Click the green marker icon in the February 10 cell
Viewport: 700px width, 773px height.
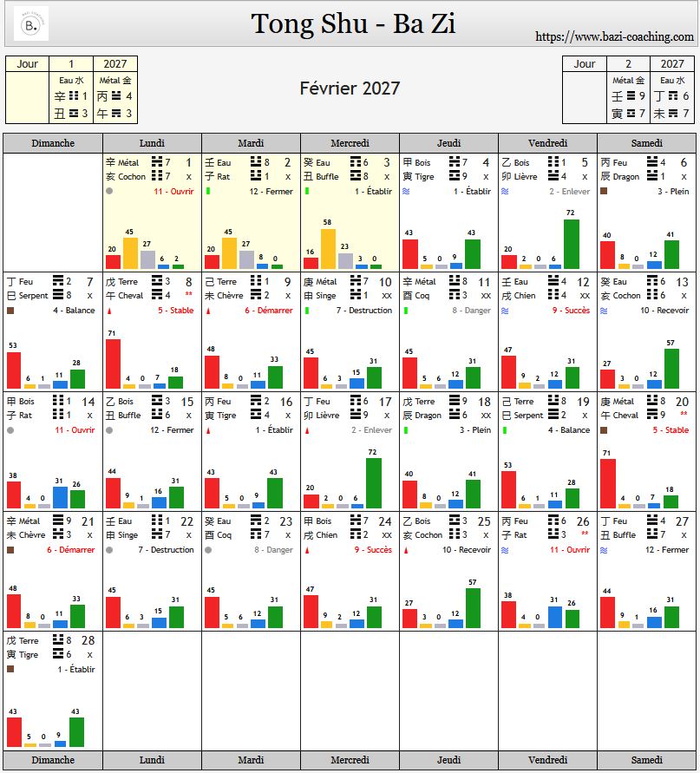pos(306,311)
